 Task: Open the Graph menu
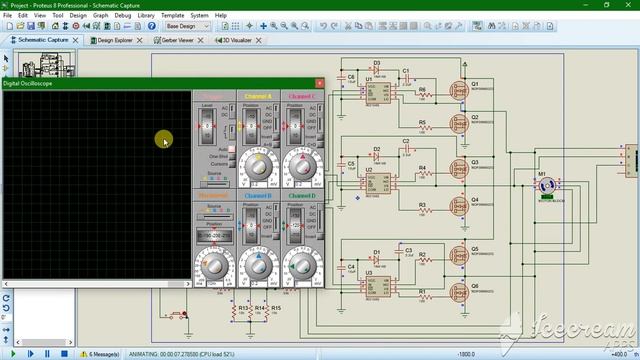pos(100,16)
